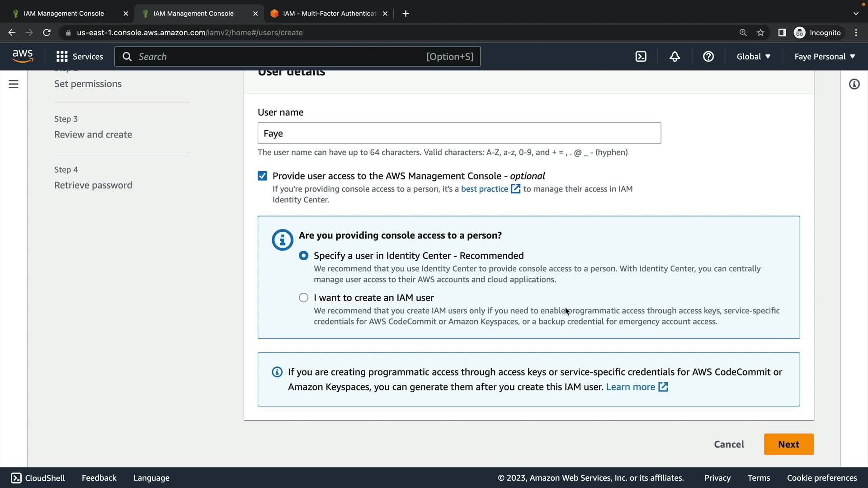Screen dimensions: 868x488
Task: Open the Services grid menu
Action: click(x=80, y=56)
